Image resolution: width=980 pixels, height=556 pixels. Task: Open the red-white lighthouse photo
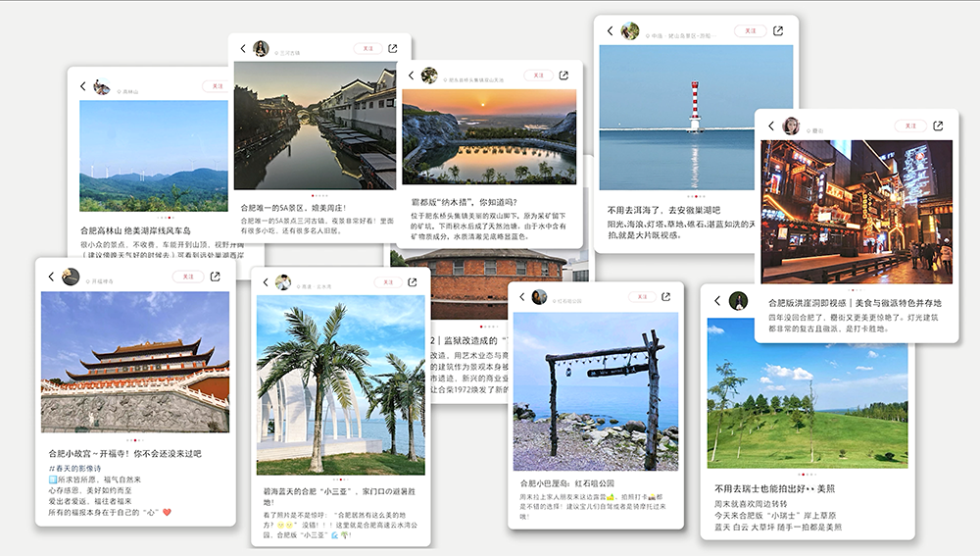[x=696, y=118]
